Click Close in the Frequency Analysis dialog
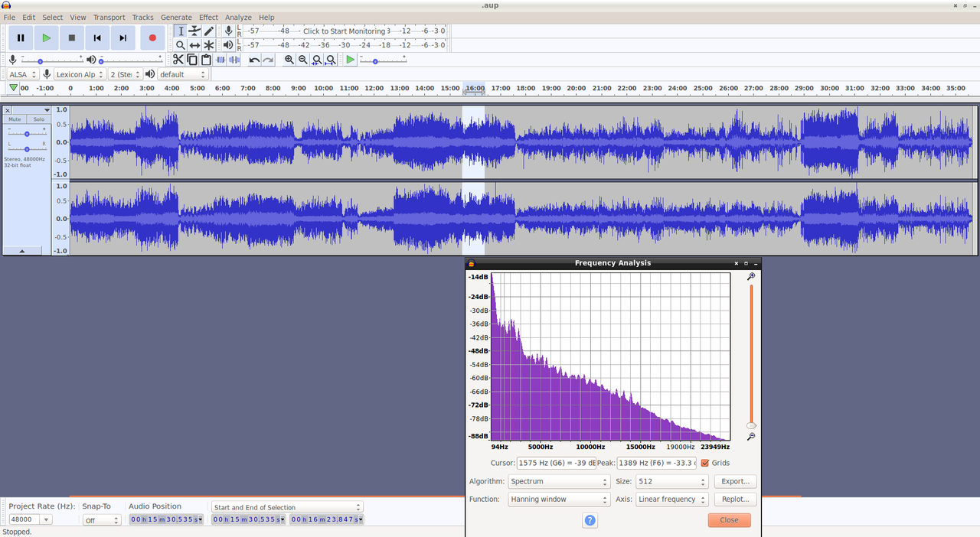980x537 pixels. [729, 520]
